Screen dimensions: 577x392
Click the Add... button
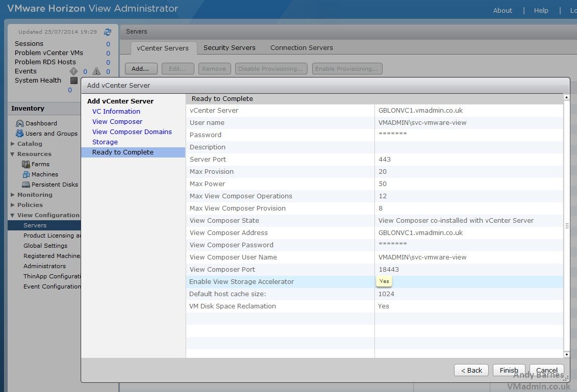coord(141,69)
